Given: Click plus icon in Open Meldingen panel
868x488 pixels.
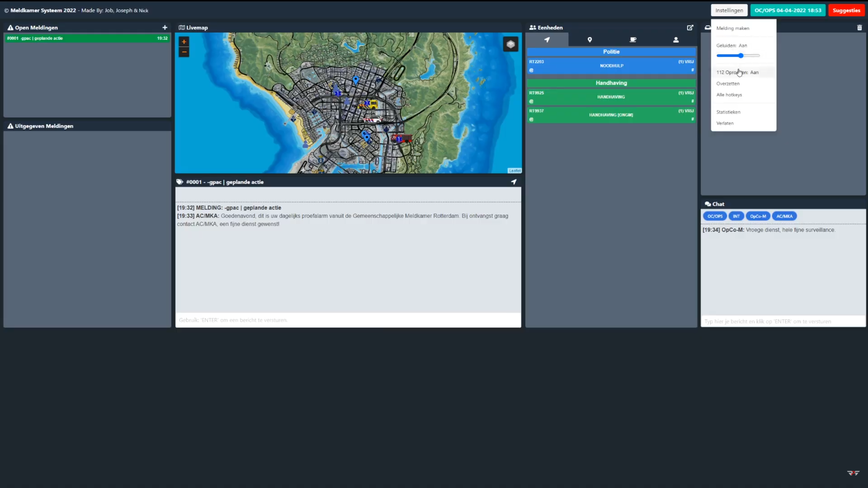Looking at the screenshot, I should (x=165, y=27).
